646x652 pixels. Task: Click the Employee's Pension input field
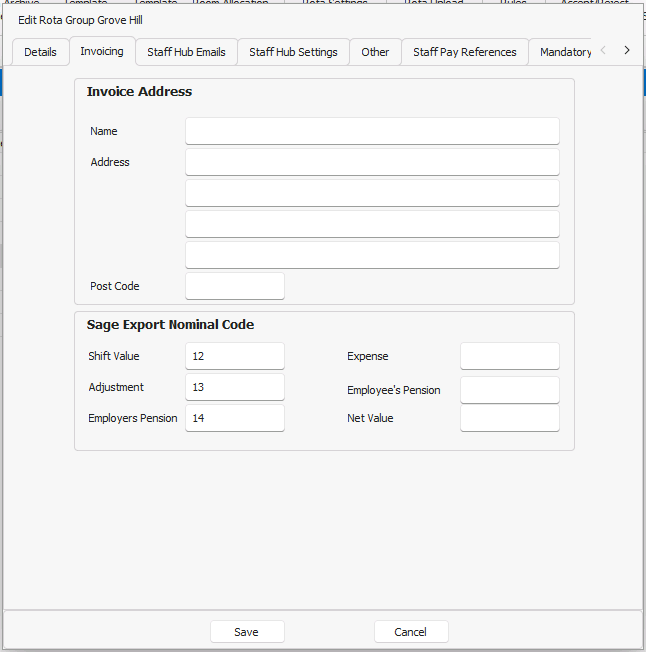tap(509, 390)
